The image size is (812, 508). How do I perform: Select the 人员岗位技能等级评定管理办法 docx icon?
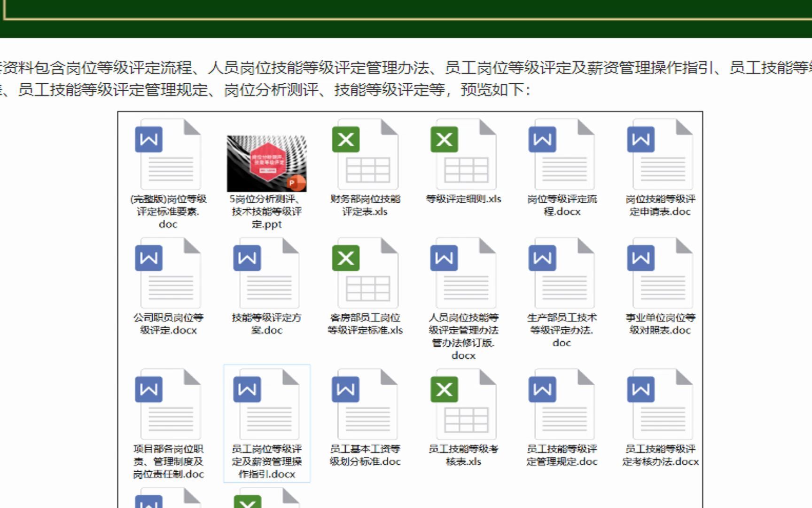[463, 273]
